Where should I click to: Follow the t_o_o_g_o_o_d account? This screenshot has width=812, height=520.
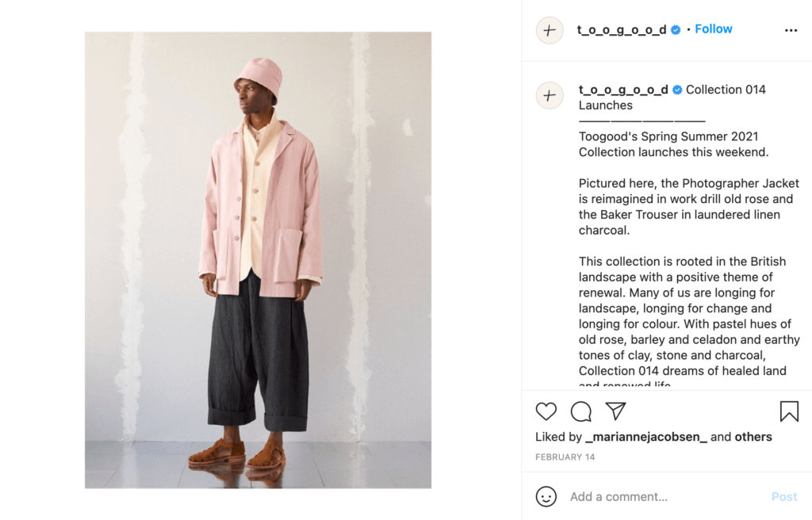point(713,29)
